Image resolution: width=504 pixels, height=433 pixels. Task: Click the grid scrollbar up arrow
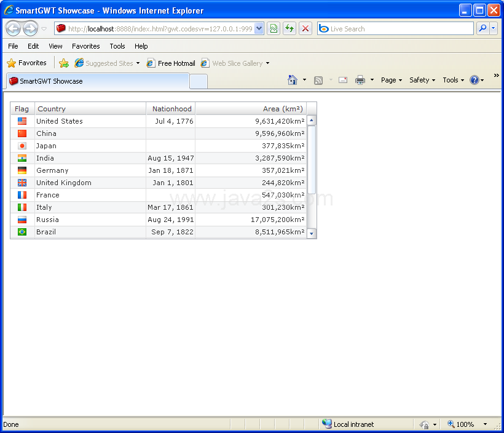[311, 121]
